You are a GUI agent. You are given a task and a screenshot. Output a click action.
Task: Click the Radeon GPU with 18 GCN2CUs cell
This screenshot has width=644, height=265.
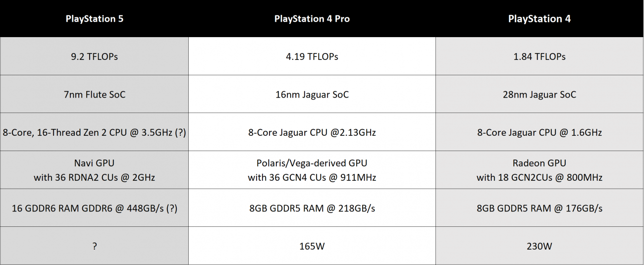[x=539, y=170]
